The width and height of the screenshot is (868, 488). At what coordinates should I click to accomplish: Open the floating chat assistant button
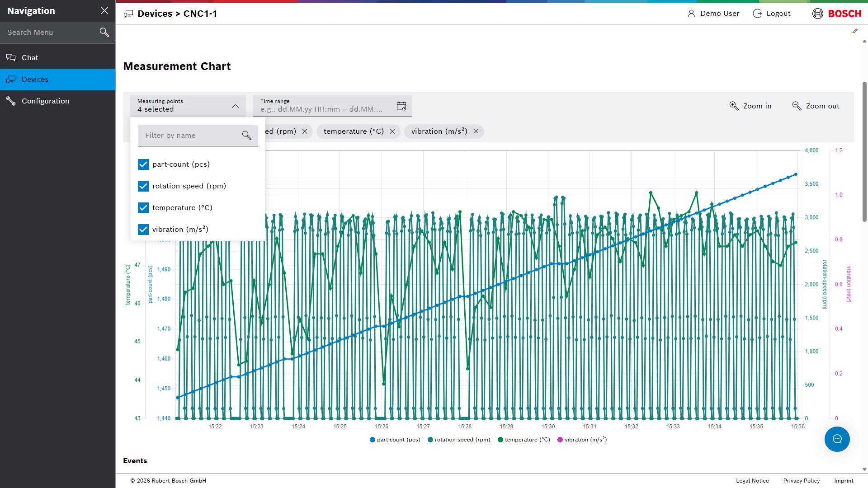[x=837, y=439]
